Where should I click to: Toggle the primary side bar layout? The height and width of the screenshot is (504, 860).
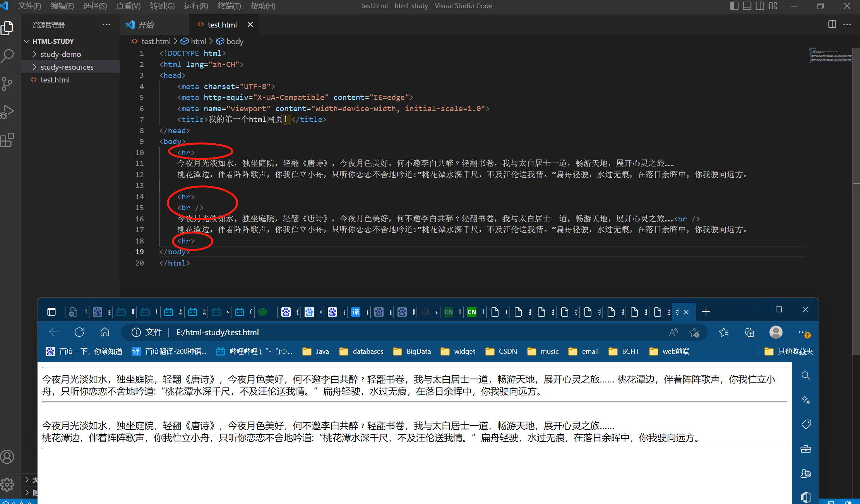734,6
